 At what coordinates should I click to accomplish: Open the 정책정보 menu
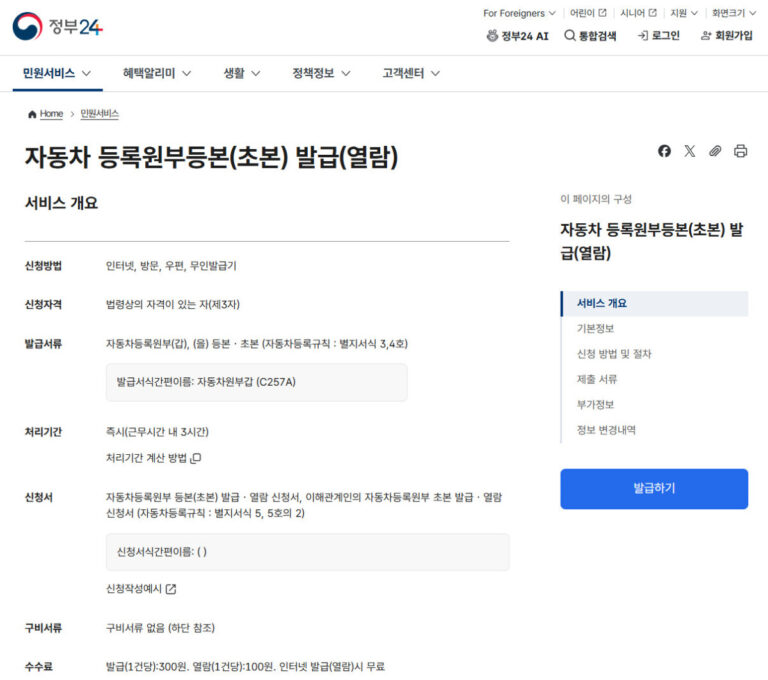321,73
